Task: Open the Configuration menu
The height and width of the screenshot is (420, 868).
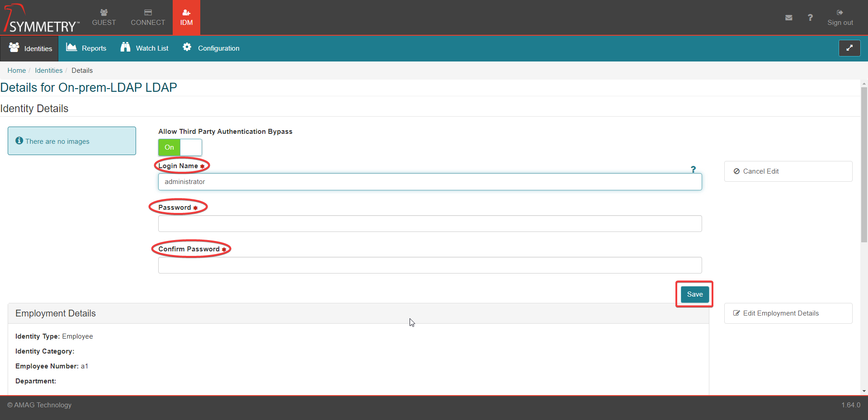Action: click(211, 48)
